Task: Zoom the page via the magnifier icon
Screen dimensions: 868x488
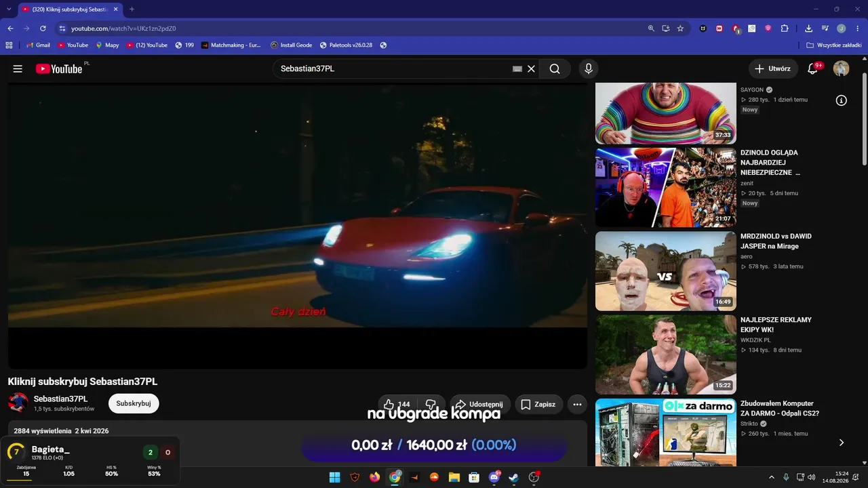Action: tap(651, 28)
